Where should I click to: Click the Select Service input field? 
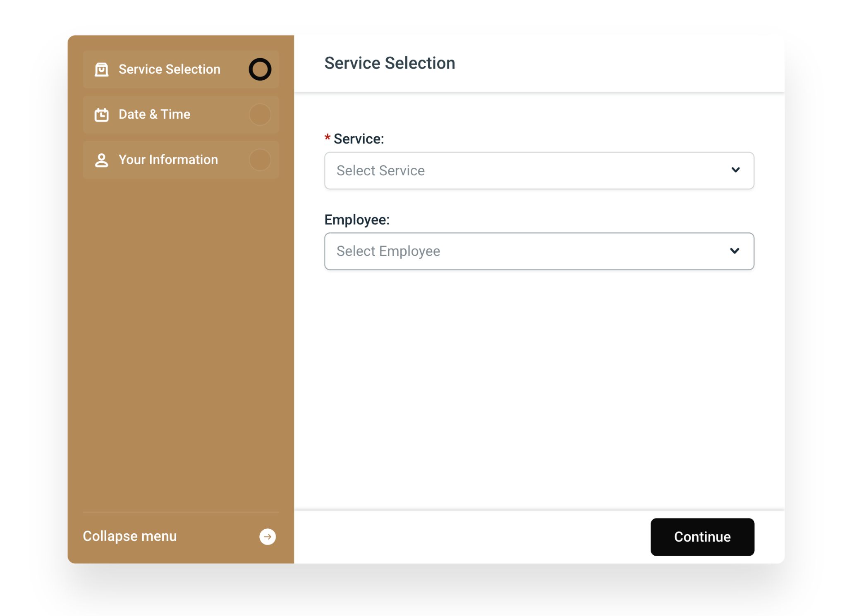click(539, 170)
